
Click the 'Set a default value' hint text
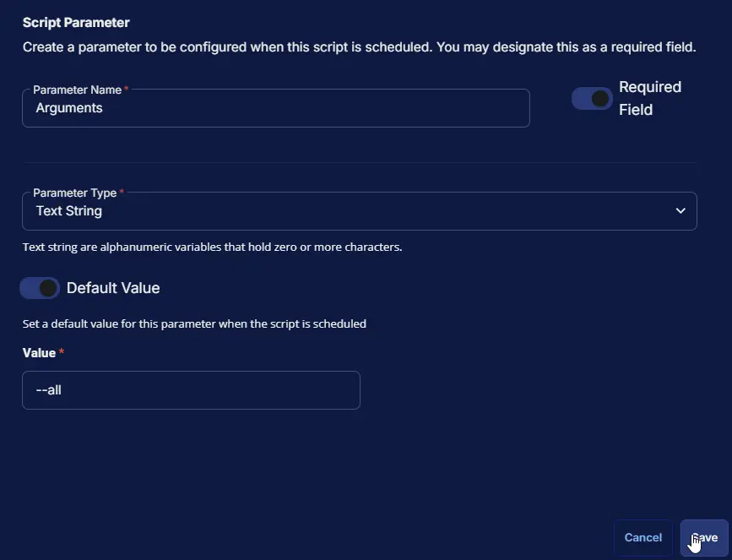click(194, 323)
